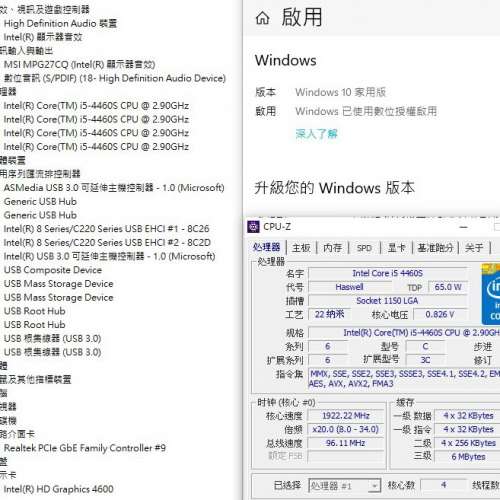Select 數位音訊 (S/PDIF) device entry
Viewport: 500px width, 500px height.
115,78
